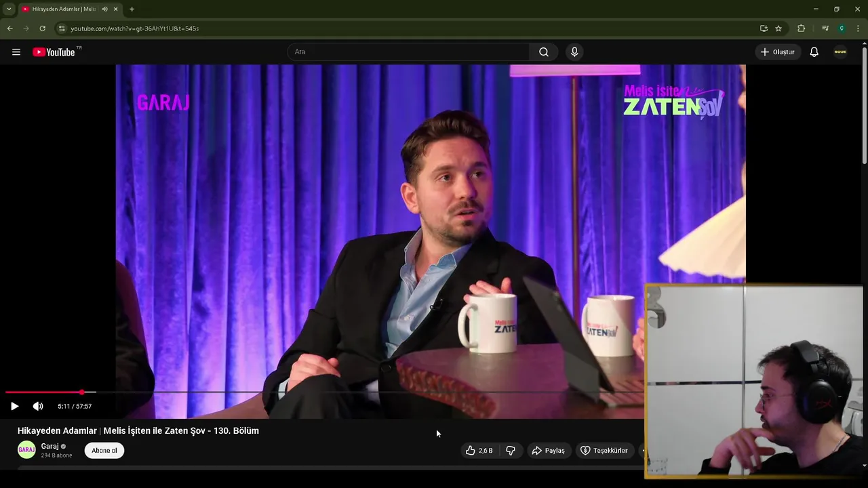Bookmark this page with the star
The image size is (868, 488).
(778, 28)
